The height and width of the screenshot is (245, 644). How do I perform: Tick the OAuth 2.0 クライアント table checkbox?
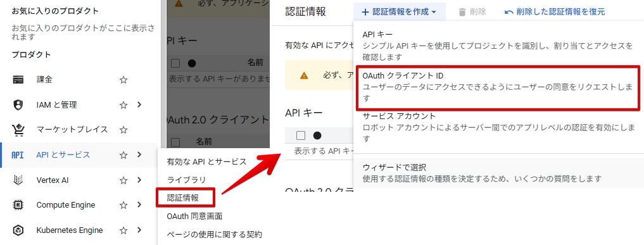click(175, 142)
